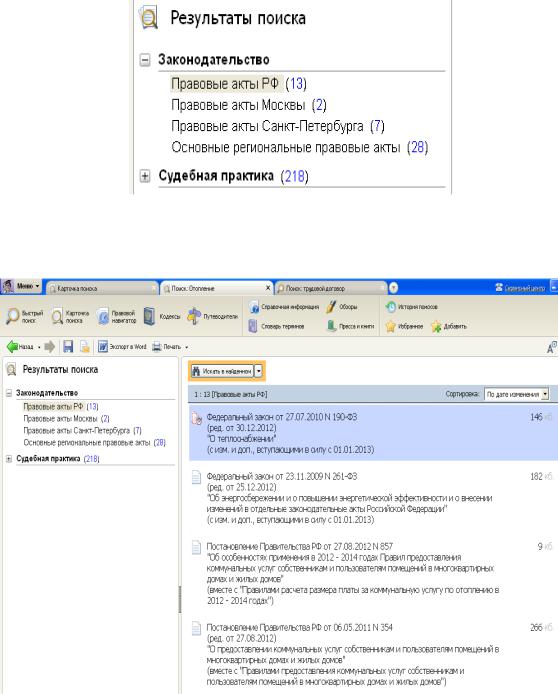Screen dimensions: 558x694
Task: Collapse Законодательство in enlarged top panel
Action: [x=145, y=60]
